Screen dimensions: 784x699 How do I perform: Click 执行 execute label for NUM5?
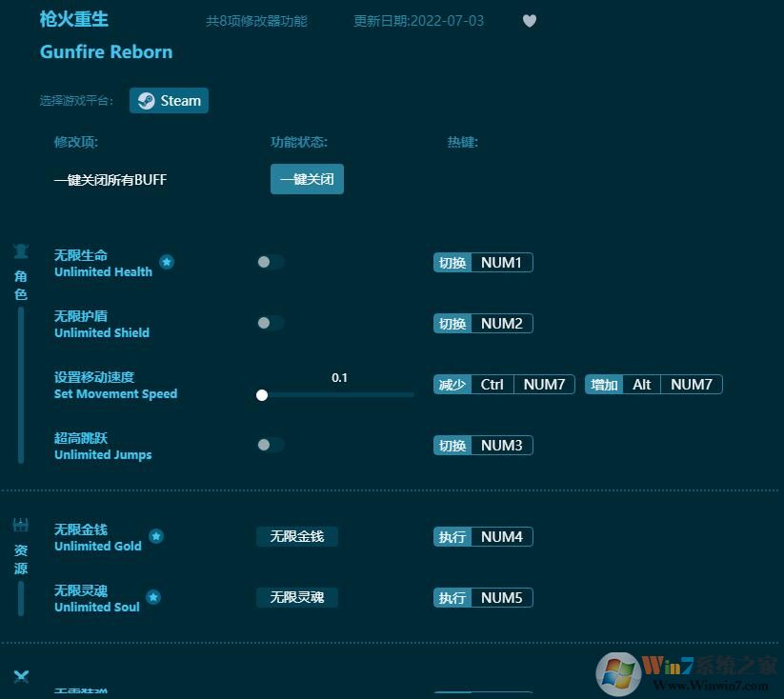452,598
